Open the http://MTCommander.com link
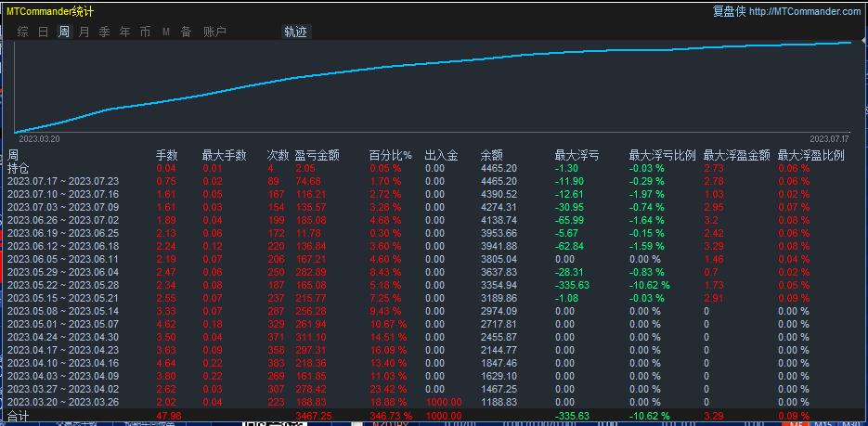The image size is (868, 426). pyautogui.click(x=806, y=11)
